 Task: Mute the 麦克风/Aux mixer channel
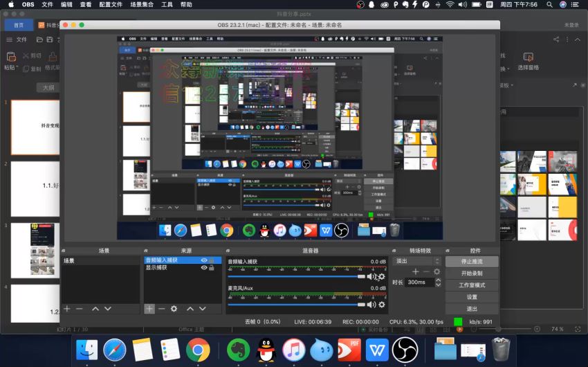point(371,305)
